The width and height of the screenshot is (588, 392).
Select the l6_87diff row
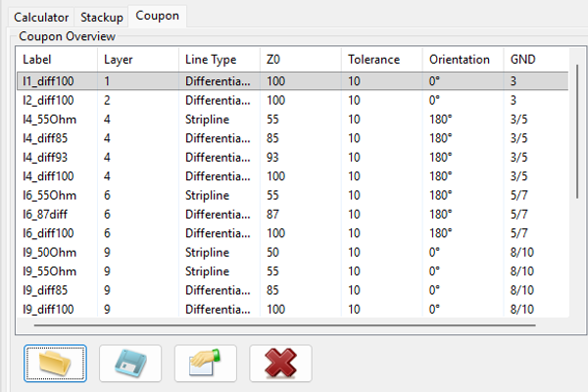pyautogui.click(x=59, y=214)
